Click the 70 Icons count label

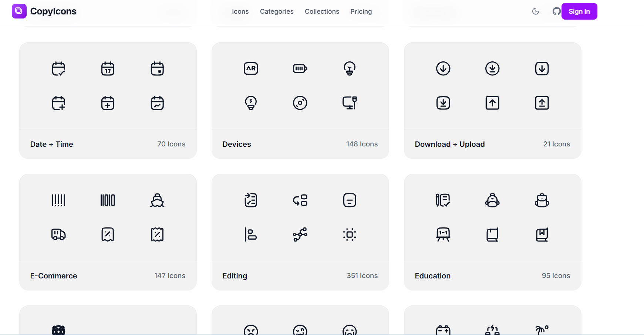click(x=171, y=144)
